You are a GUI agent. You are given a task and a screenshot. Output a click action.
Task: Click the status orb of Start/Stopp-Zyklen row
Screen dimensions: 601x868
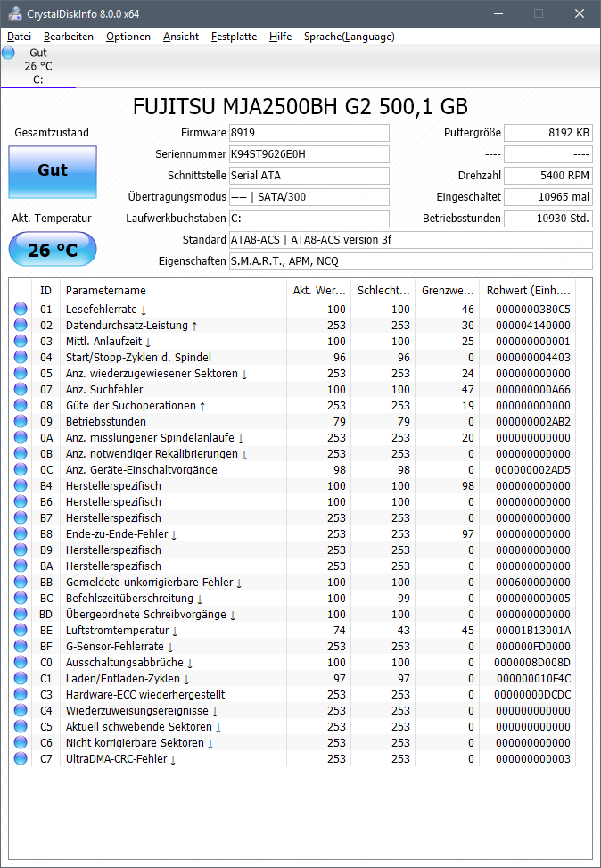(x=21, y=357)
